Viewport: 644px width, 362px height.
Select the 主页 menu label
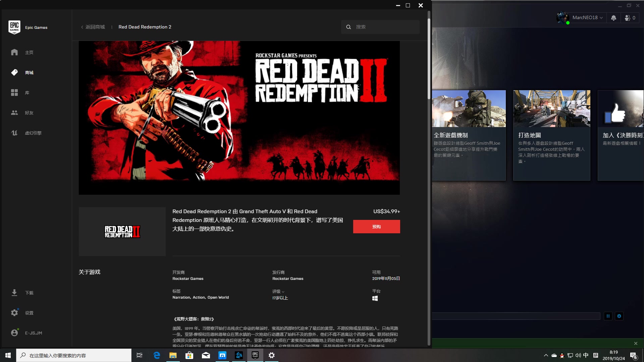(29, 53)
